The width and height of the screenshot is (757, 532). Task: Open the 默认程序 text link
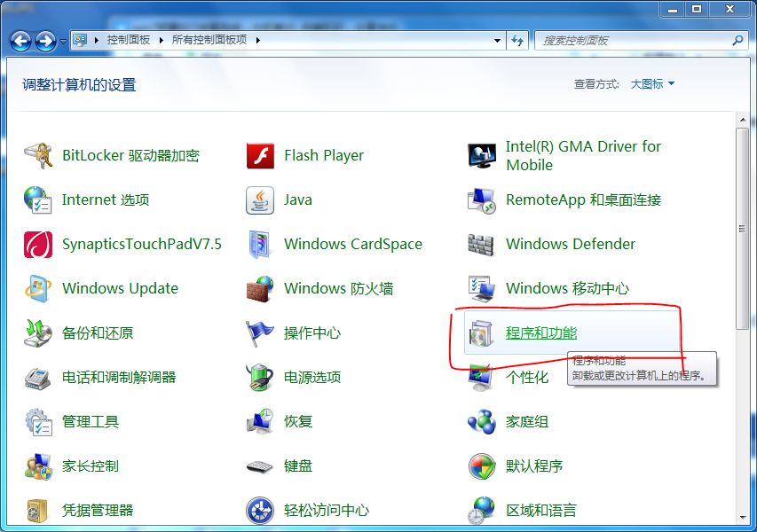[534, 466]
